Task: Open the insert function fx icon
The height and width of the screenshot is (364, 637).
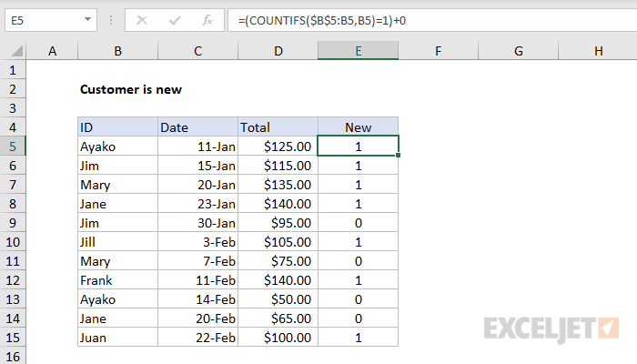Action: click(x=207, y=20)
